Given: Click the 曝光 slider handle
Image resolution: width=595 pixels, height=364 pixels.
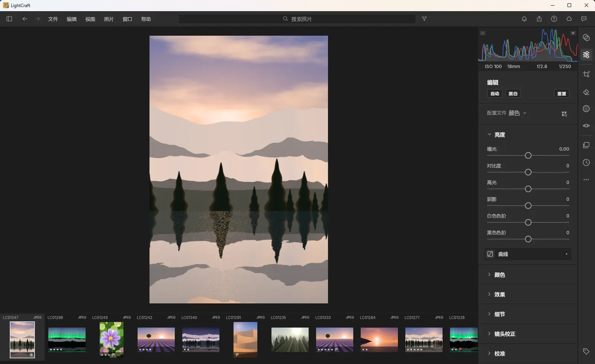Looking at the screenshot, I should tap(528, 155).
